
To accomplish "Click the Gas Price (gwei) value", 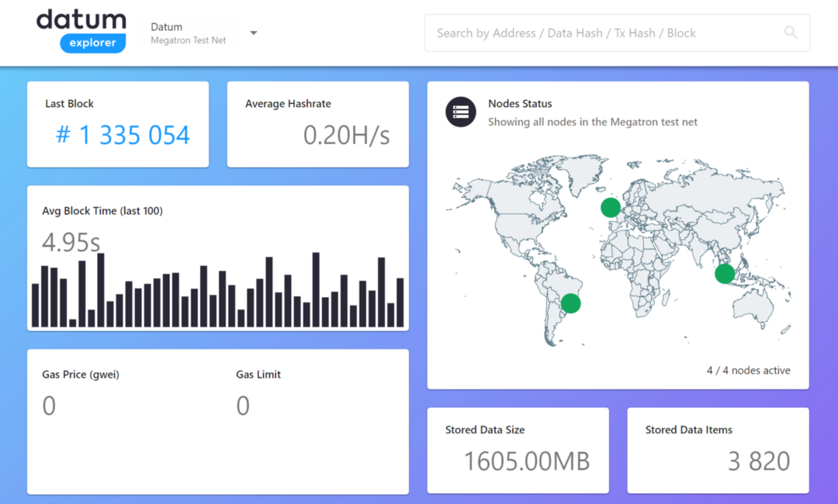I will click(49, 406).
